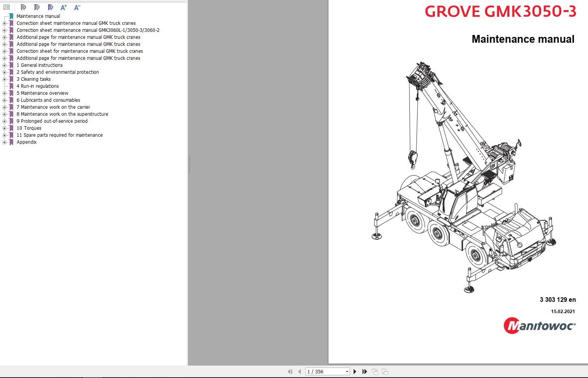Expand the 1 General instructions bookmark
Viewport: 588px width, 378px height.
[x=4, y=65]
